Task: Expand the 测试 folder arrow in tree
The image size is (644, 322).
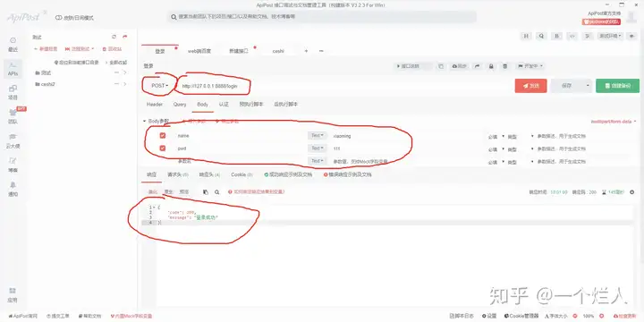Action: [x=125, y=72]
